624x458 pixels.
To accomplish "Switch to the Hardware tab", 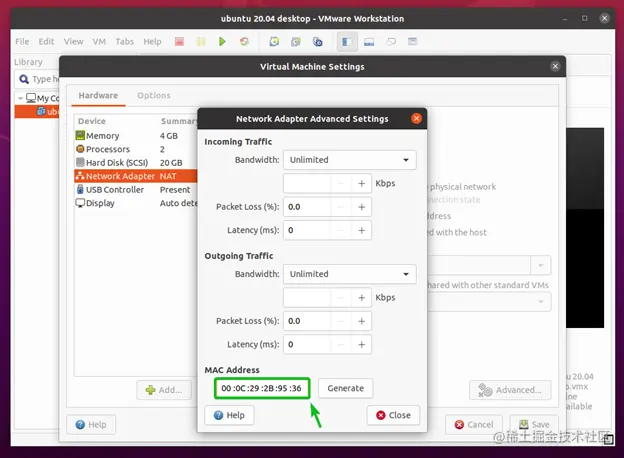I will pos(98,95).
